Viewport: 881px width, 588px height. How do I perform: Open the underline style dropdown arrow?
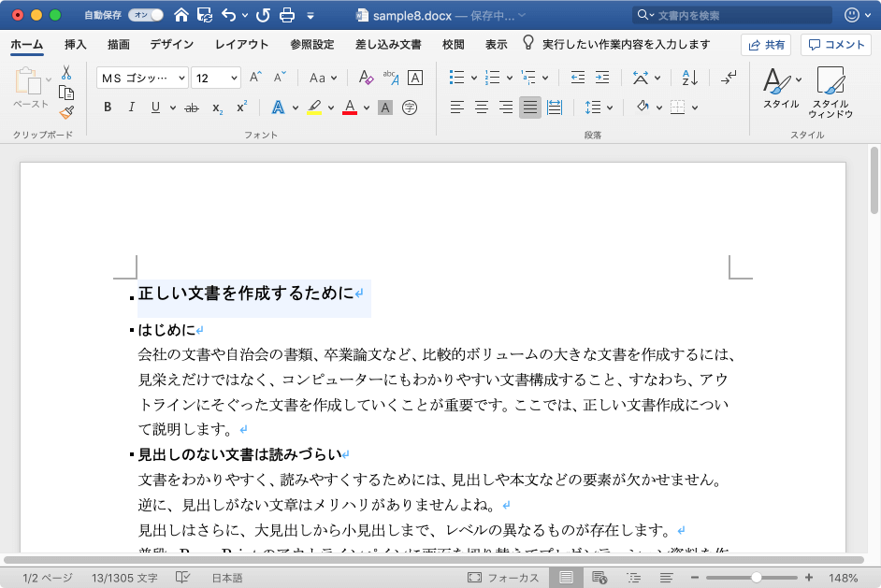[173, 108]
